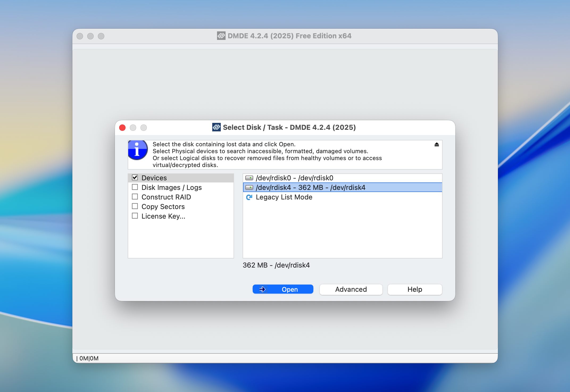Check the License Key... checkbox
Screen dimensions: 570x392
pos(135,216)
